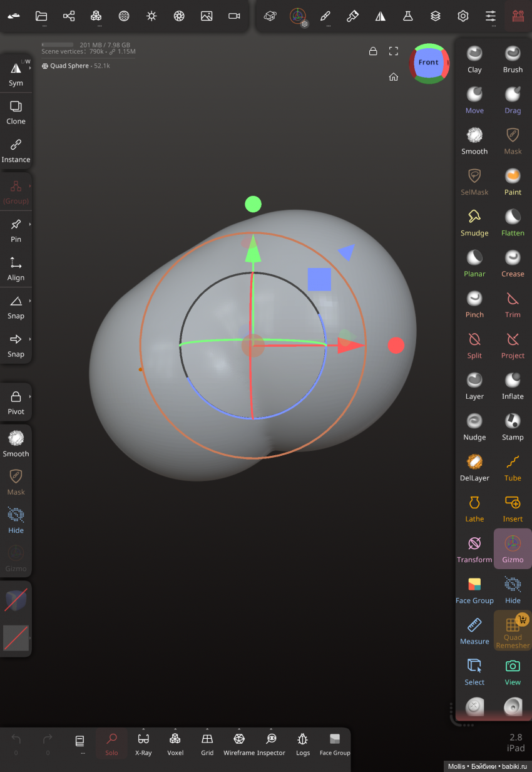The width and height of the screenshot is (532, 772).
Task: Open the Voxel remesh options
Action: [175, 744]
